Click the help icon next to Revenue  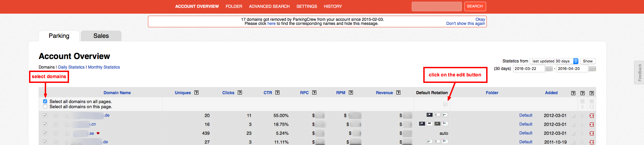point(398,92)
